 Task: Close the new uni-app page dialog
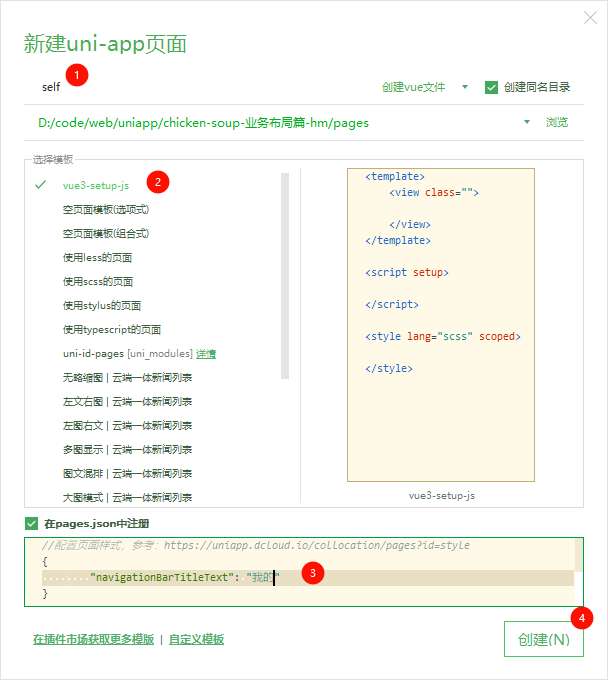click(x=590, y=18)
